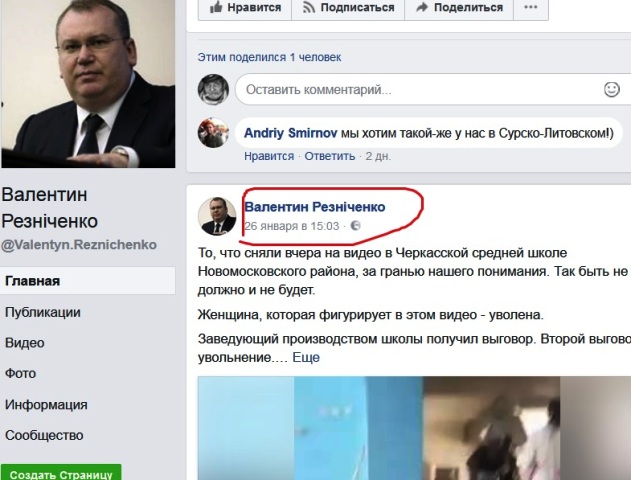Click the post author's small avatar
Image resolution: width=631 pixels, height=480 pixels.
[x=217, y=216]
